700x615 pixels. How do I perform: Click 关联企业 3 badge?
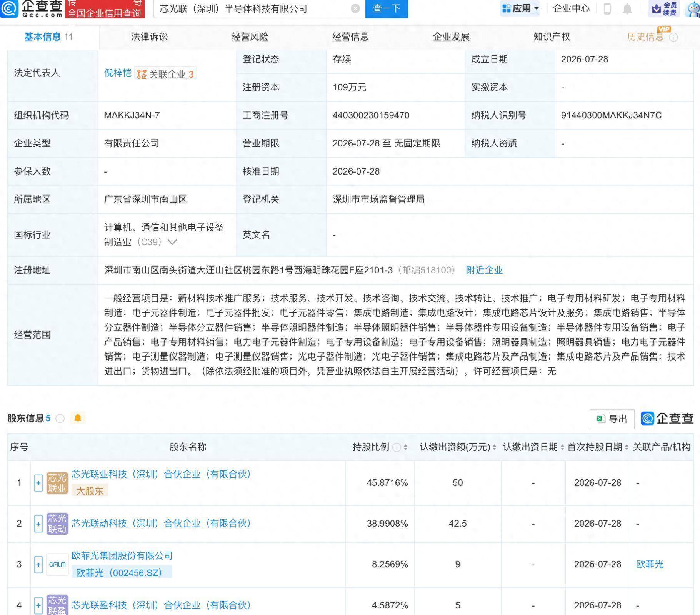(166, 74)
